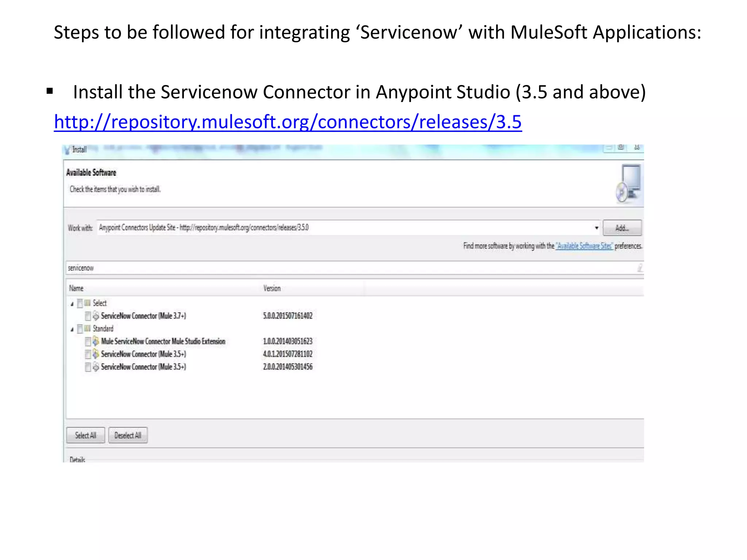Check ServiceNow Connector (Mule 3.5+) version 2.0.0 checkbox
This screenshot has height=560, width=747.
pos(88,367)
